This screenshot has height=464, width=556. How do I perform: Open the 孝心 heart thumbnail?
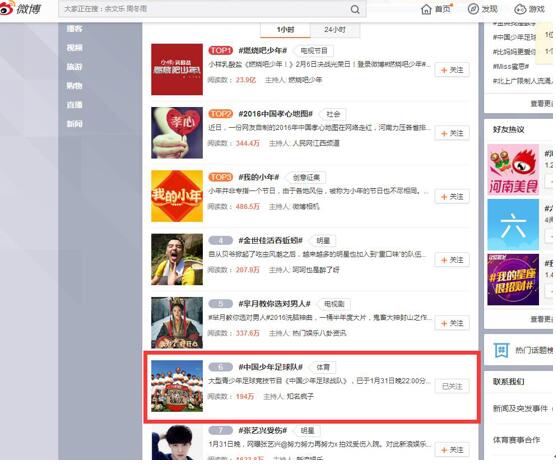tap(177, 133)
